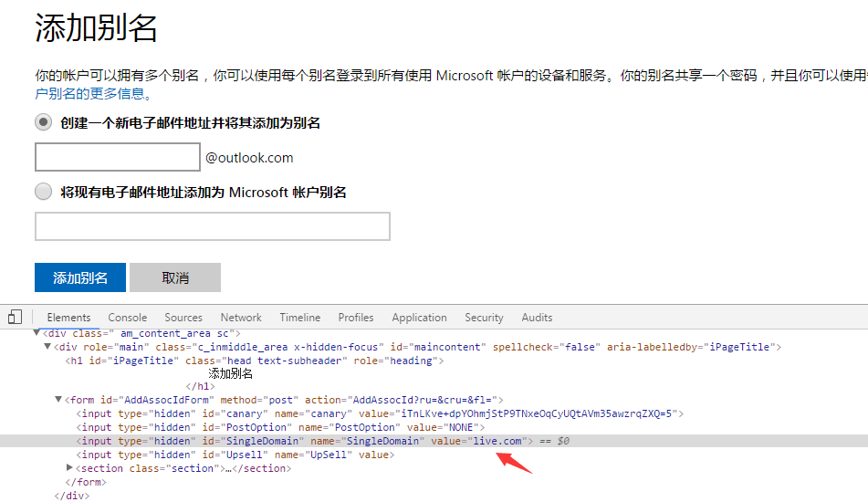Select the create new email alias radio button
The height and width of the screenshot is (502, 868).
tap(43, 121)
